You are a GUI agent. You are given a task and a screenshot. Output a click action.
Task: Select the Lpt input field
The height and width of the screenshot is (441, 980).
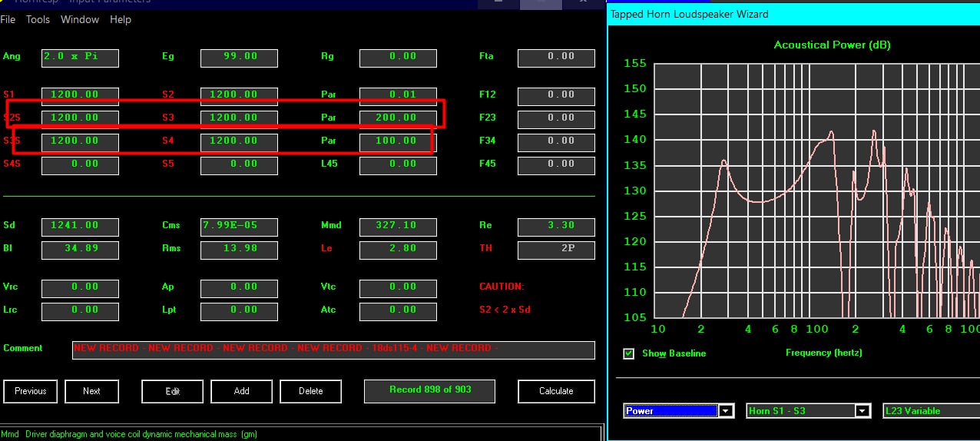[240, 311]
